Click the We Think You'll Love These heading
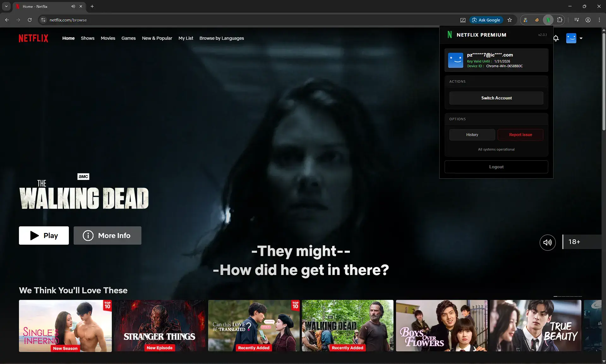This screenshot has height=364, width=606. [x=73, y=290]
